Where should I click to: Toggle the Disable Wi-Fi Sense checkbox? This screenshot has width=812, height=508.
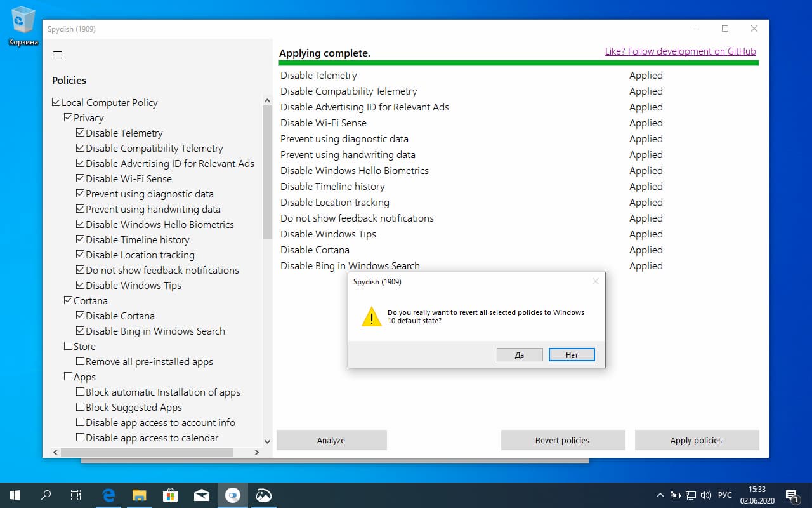tap(81, 178)
